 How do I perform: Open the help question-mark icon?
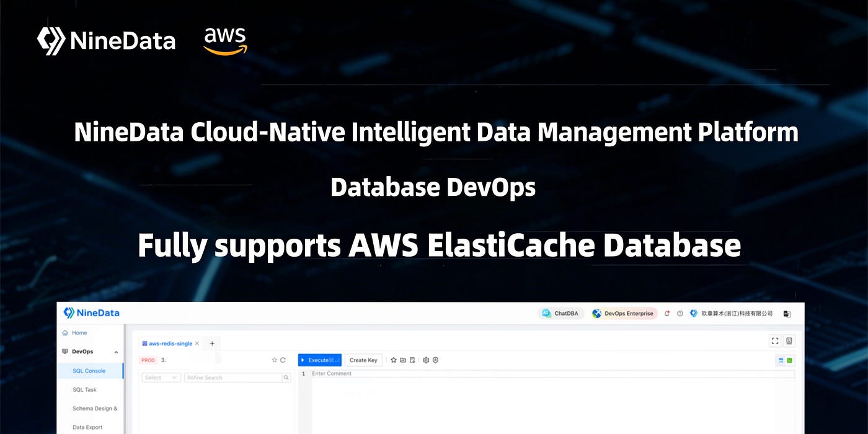[x=680, y=314]
